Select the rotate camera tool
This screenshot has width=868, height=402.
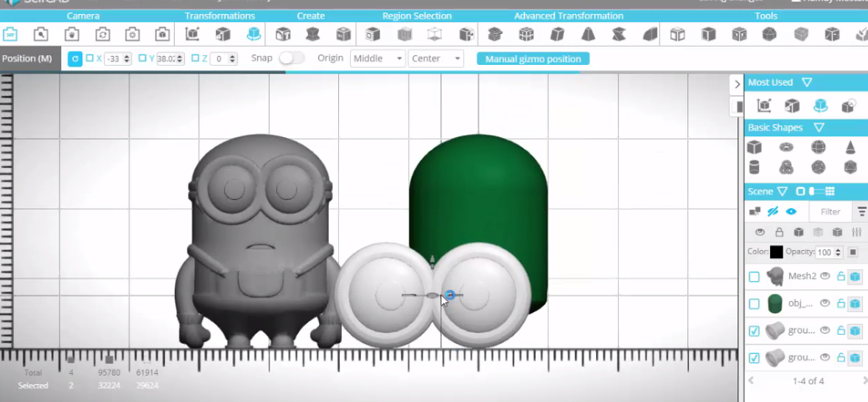coord(102,35)
